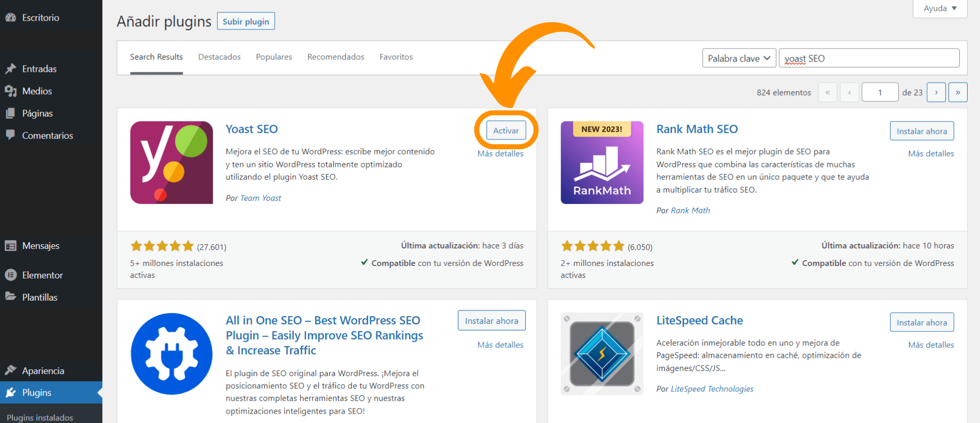Screen dimensions: 980x423
Task: Open the Palabra clave dropdown
Action: coord(739,58)
